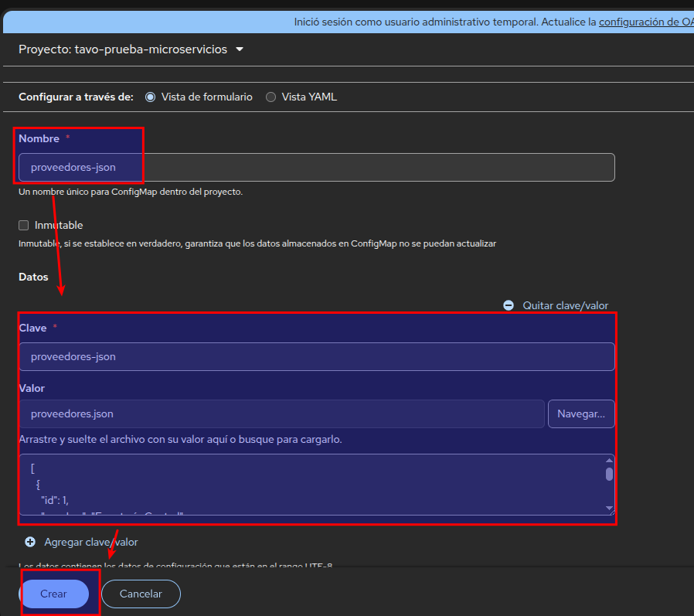Viewport: 694px width, 616px height.
Task: Click the scrollbar thumb in the JSON text area
Action: [609, 474]
